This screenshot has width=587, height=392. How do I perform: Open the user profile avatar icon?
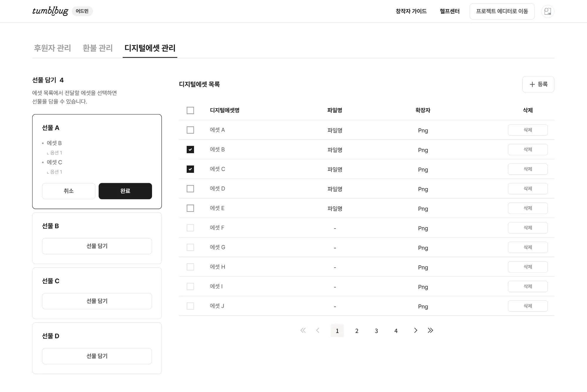547,11
